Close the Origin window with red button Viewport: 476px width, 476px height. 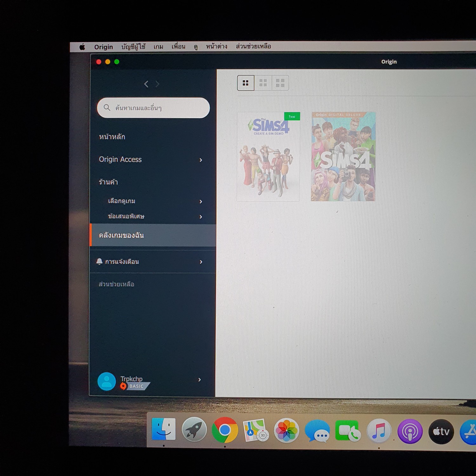[x=99, y=62]
